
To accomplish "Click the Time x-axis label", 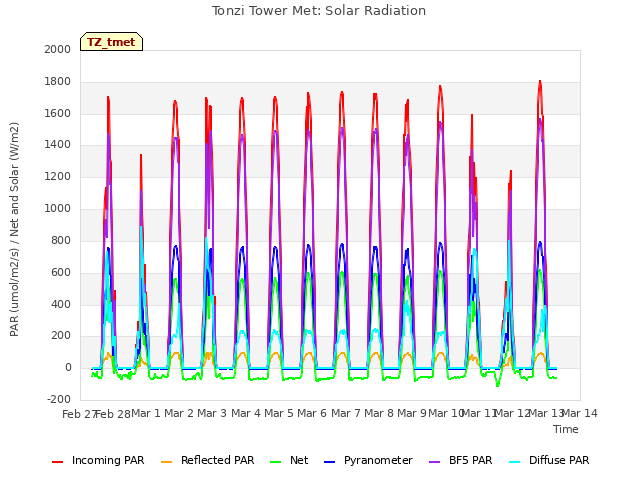I will pyautogui.click(x=566, y=429).
